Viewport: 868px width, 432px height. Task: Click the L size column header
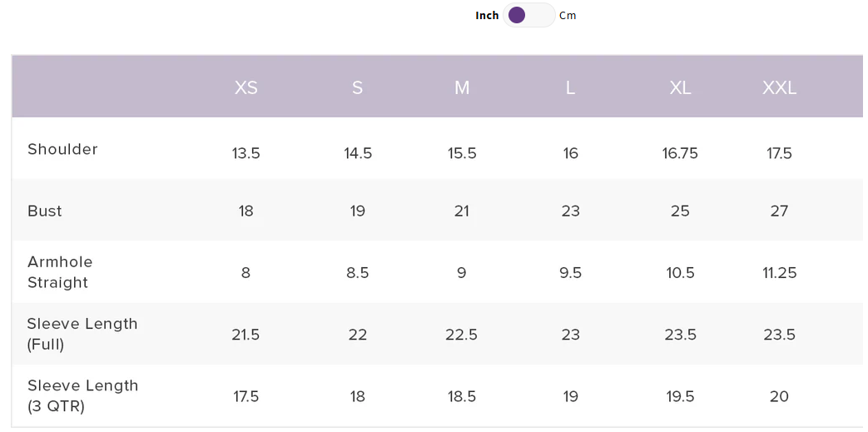[570, 87]
